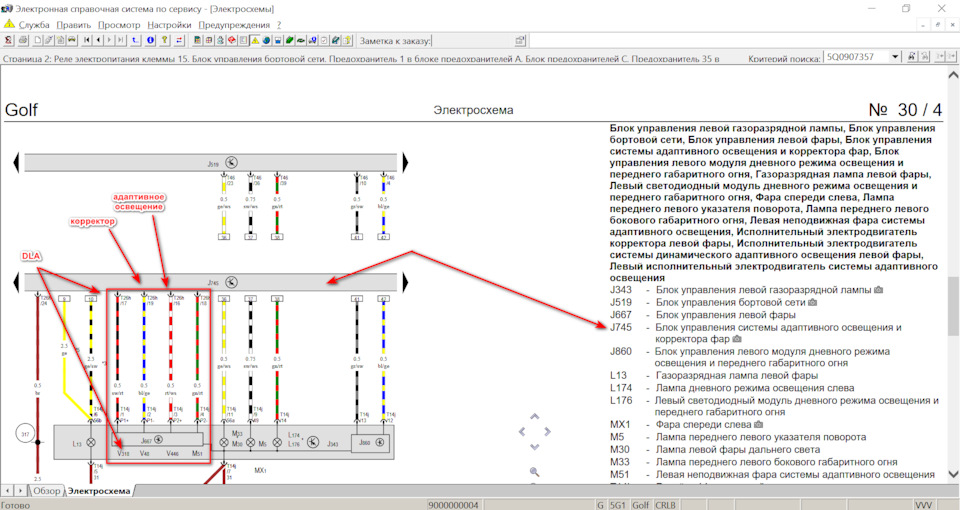The height and width of the screenshot is (510, 960).
Task: Click the 317 ground circle in diagram
Action: pyautogui.click(x=25, y=434)
